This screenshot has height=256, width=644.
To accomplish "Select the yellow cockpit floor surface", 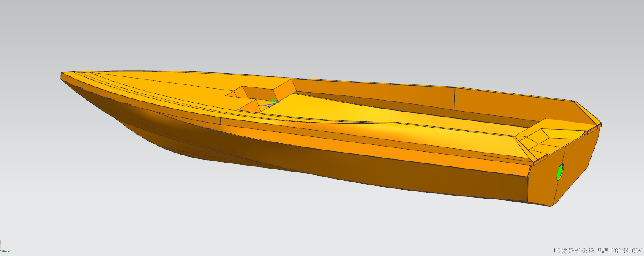I will pos(380,116).
